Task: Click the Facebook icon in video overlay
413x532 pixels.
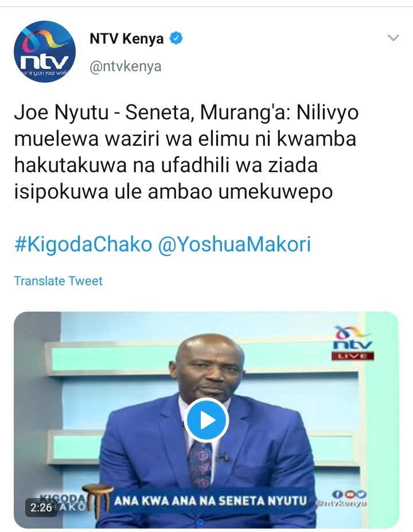Action: click(x=337, y=494)
